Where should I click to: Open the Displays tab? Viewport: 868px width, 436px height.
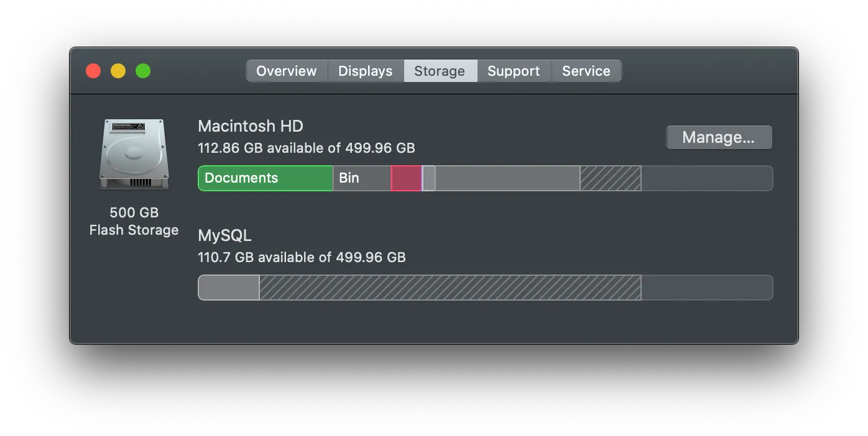[365, 71]
